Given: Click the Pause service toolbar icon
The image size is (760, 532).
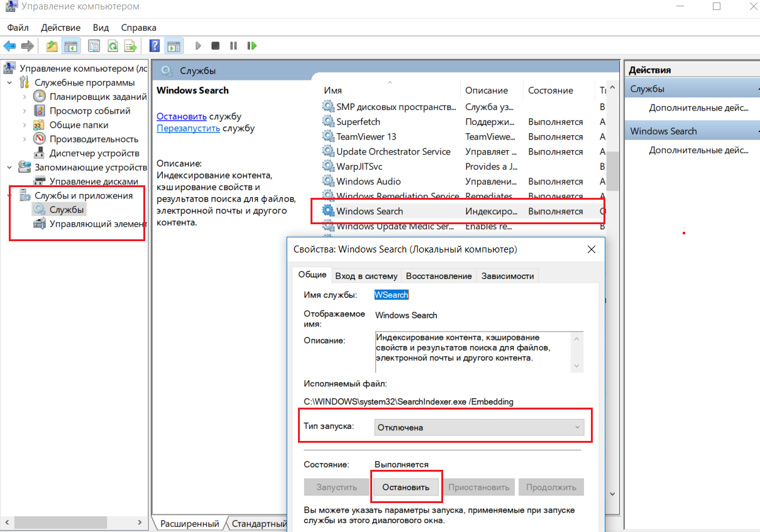Looking at the screenshot, I should 233,46.
